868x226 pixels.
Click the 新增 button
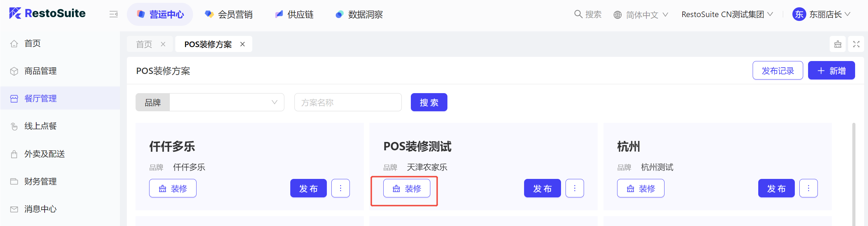831,70
